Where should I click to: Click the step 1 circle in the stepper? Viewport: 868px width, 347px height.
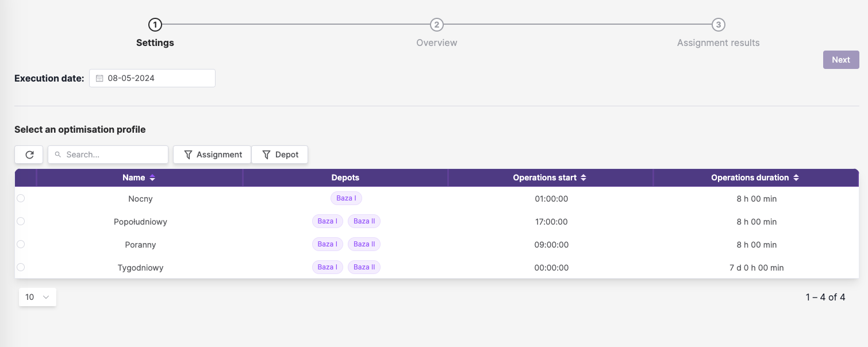(155, 25)
